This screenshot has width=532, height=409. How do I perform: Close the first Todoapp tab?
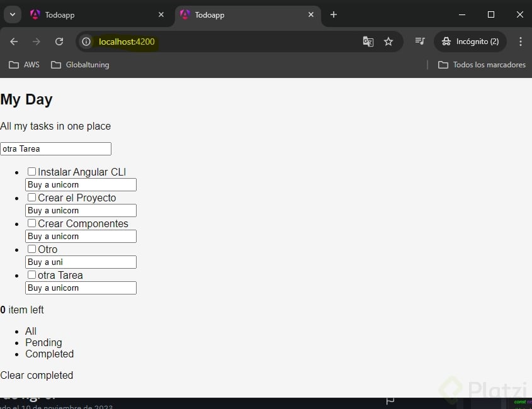(161, 14)
